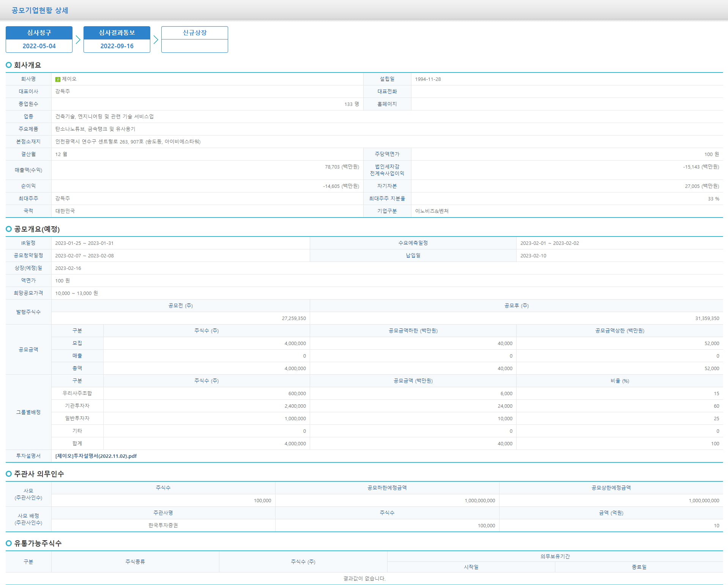Click founding date 1994-11-28
The image size is (728, 585).
(x=428, y=79)
